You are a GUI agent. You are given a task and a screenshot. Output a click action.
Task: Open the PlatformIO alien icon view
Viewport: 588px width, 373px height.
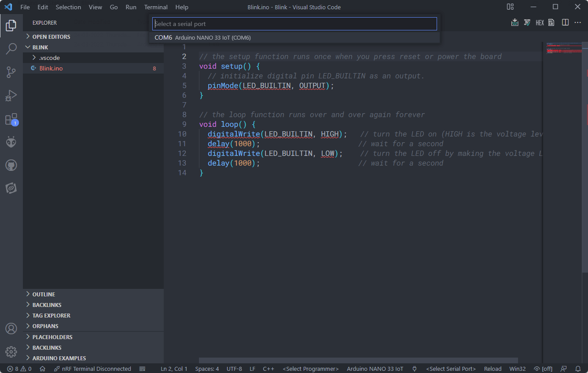click(x=11, y=142)
